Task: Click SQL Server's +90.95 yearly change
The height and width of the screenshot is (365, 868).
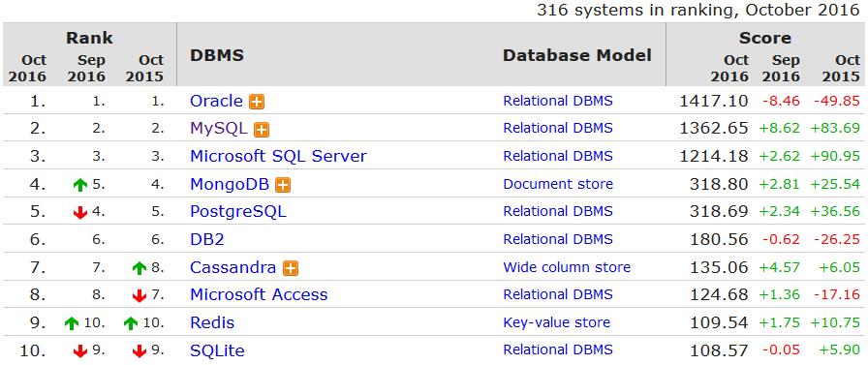Action: [835, 157]
